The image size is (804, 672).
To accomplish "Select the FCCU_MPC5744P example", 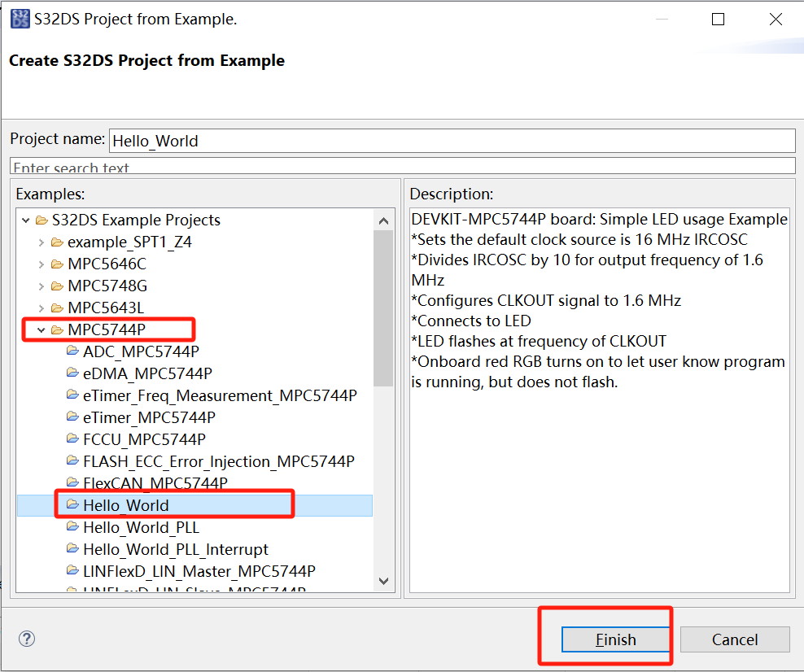I will pyautogui.click(x=144, y=440).
